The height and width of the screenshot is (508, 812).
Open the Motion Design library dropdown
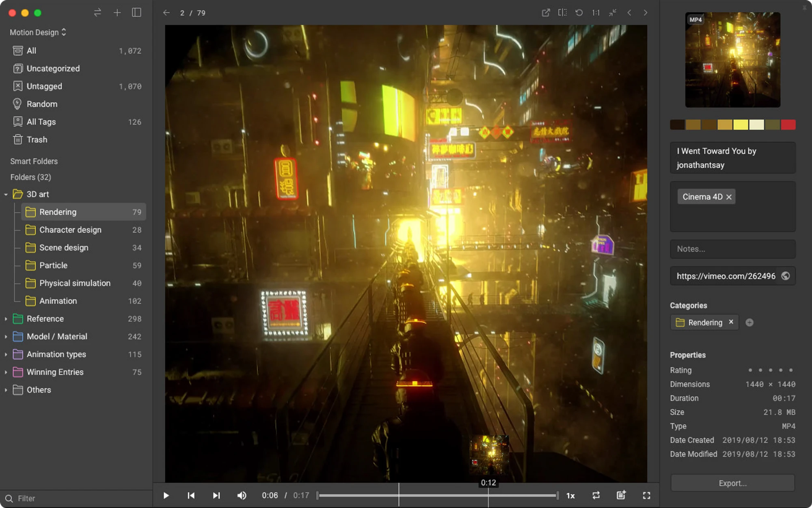(38, 32)
